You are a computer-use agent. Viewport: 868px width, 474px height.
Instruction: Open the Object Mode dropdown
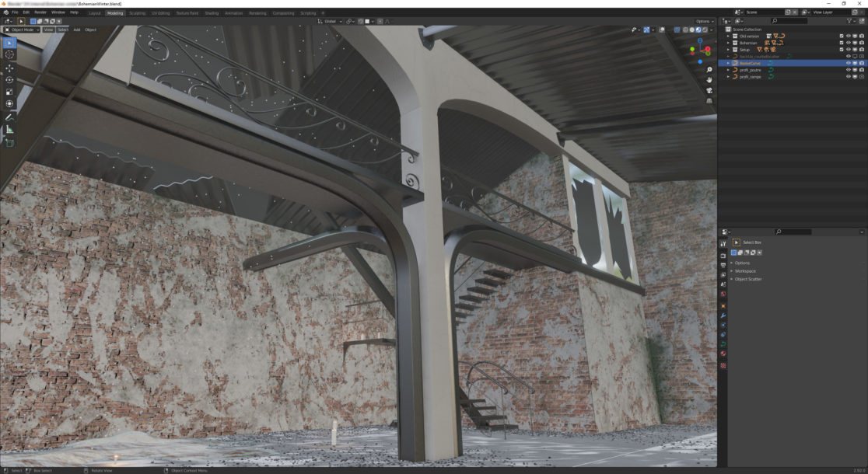[21, 30]
